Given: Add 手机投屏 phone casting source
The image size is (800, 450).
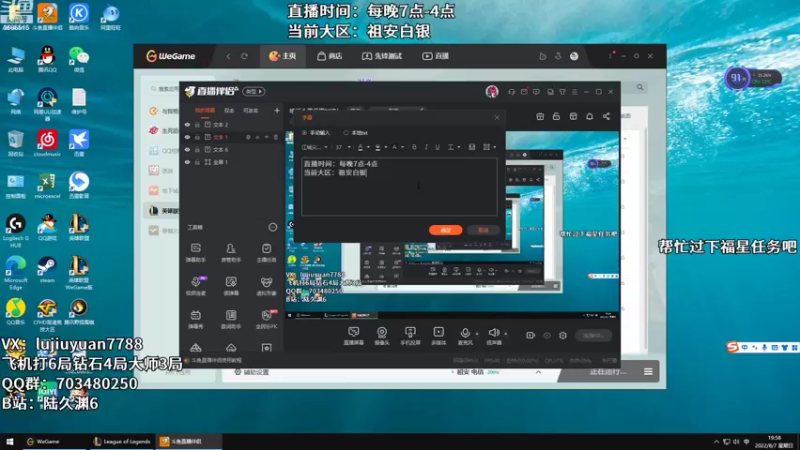Looking at the screenshot, I should coord(410,336).
